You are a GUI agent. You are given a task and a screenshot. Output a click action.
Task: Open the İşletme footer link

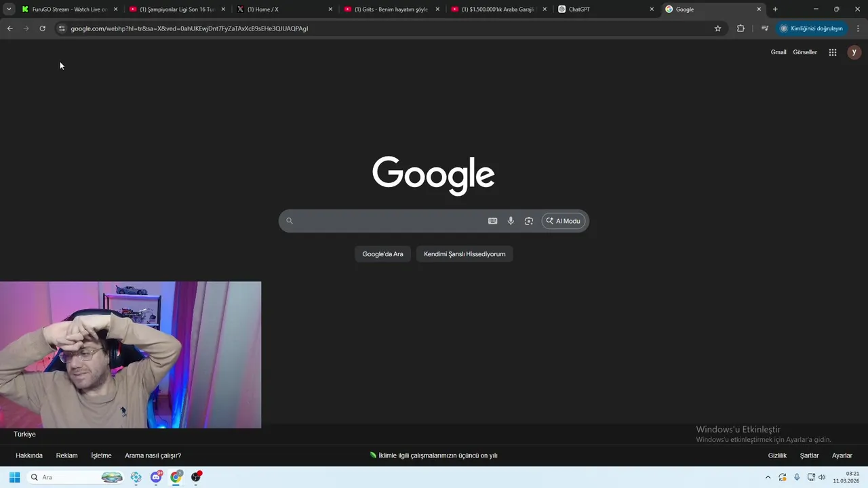coord(101,455)
